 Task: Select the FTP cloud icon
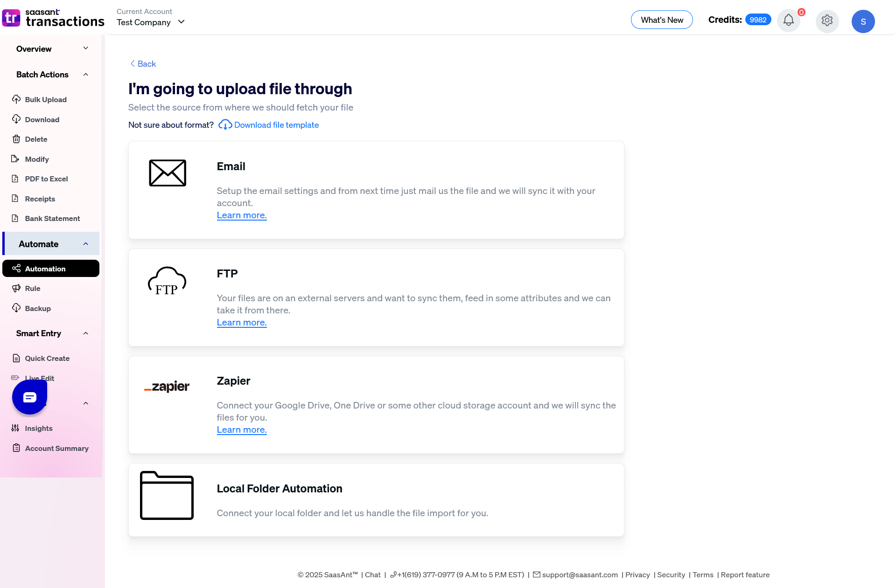(x=167, y=281)
